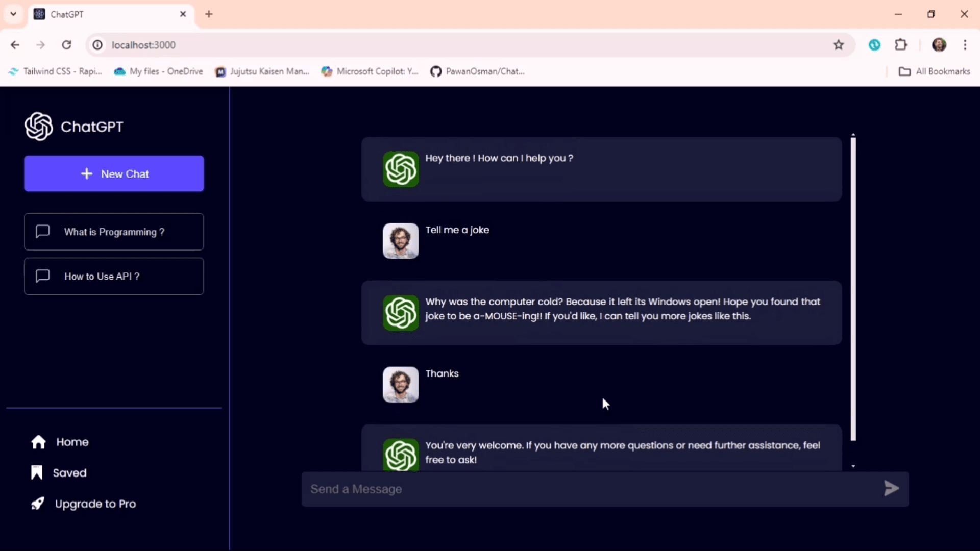Image resolution: width=980 pixels, height=551 pixels.
Task: Click the GPT avatar beside 'You're very welcome' reply
Action: coord(401,455)
